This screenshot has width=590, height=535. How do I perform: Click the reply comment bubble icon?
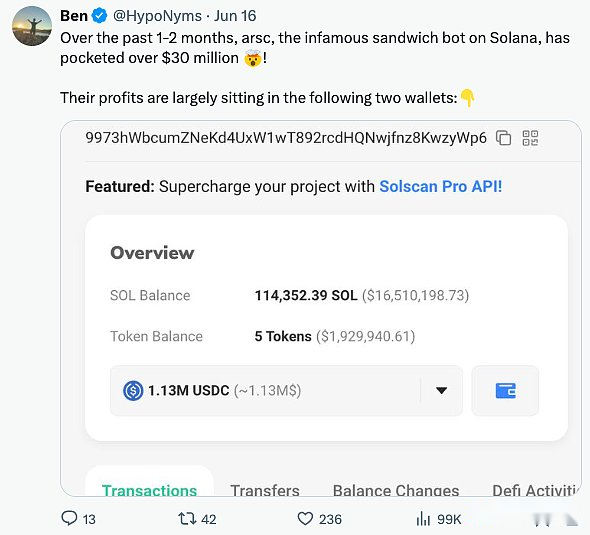[69, 518]
